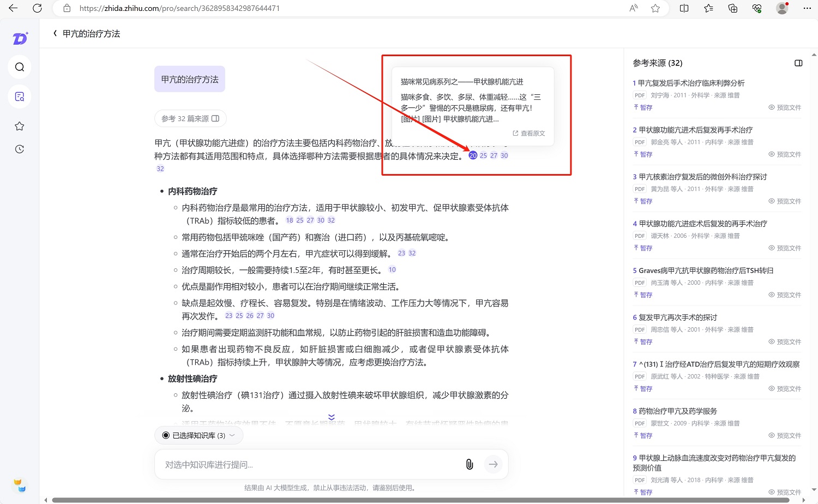Open source 复发甲亢再次手术的探讨
Screen dimensions: 818x504
pyautogui.click(x=678, y=317)
